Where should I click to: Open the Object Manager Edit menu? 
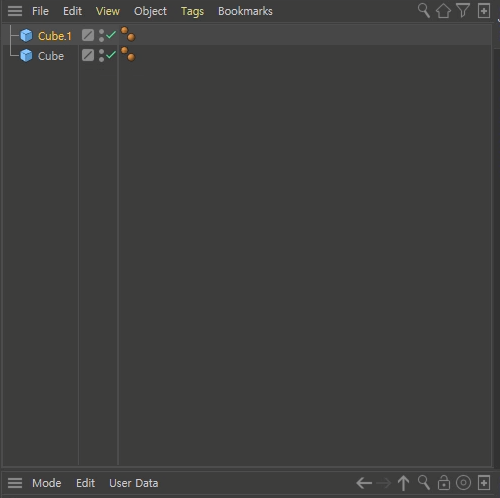pos(72,11)
